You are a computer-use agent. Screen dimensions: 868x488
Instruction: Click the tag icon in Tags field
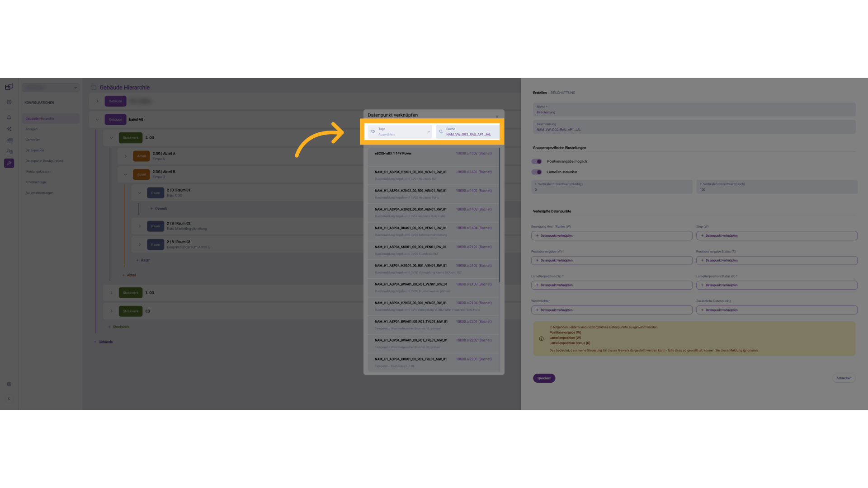point(373,131)
